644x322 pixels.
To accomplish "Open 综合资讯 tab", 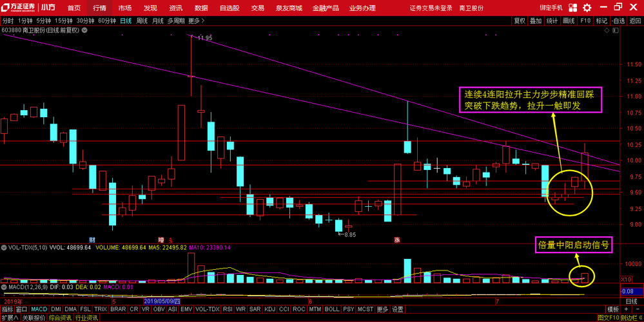I will pos(61,317).
